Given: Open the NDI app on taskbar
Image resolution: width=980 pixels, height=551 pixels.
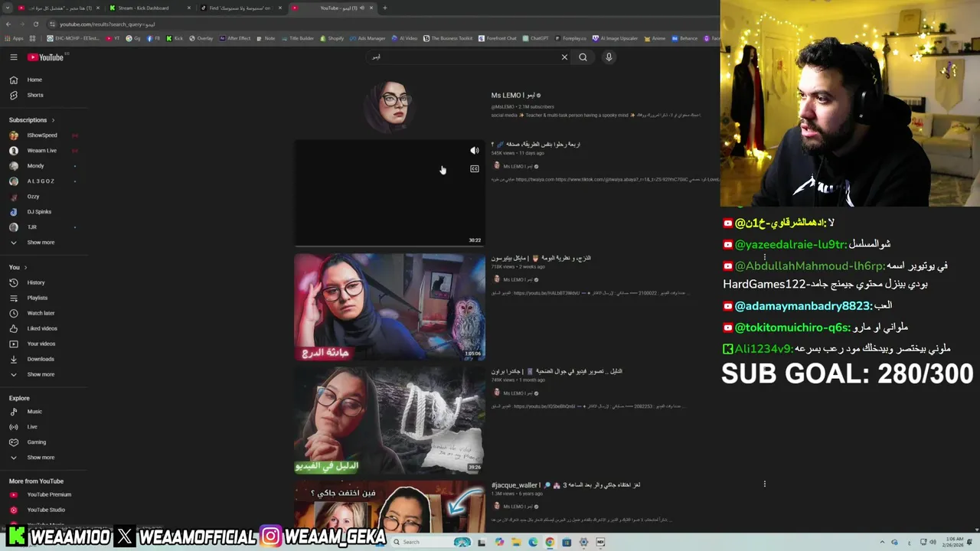Looking at the screenshot, I should pyautogui.click(x=600, y=543).
